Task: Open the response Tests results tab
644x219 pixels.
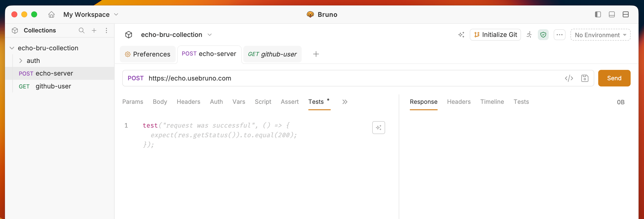Action: [x=521, y=102]
